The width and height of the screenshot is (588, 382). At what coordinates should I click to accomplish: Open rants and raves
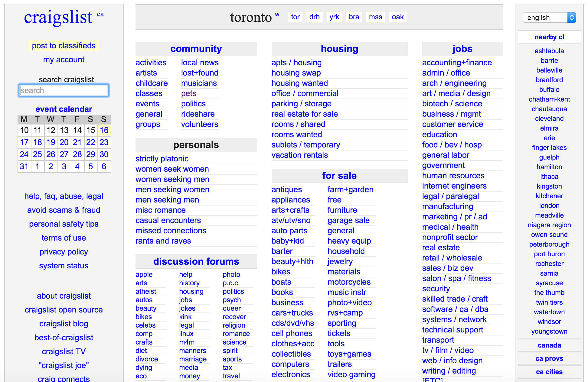(163, 241)
